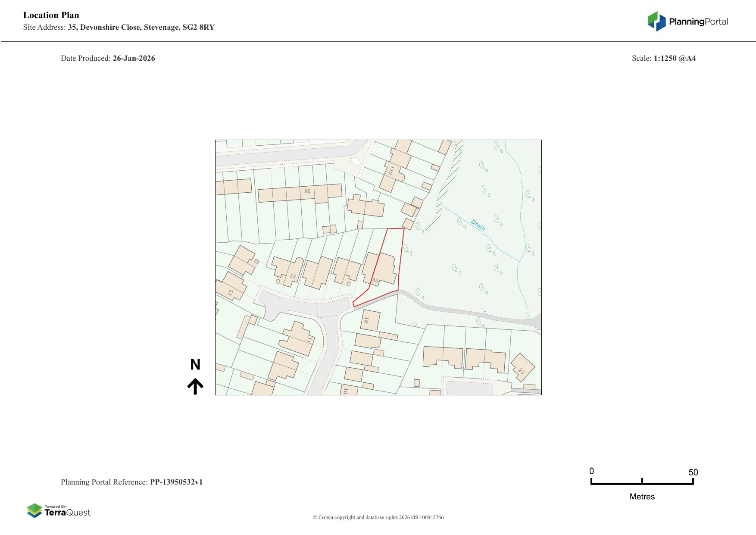Screen dimensions: 756x535
Task: Click the bold N compass letter
Action: [195, 365]
